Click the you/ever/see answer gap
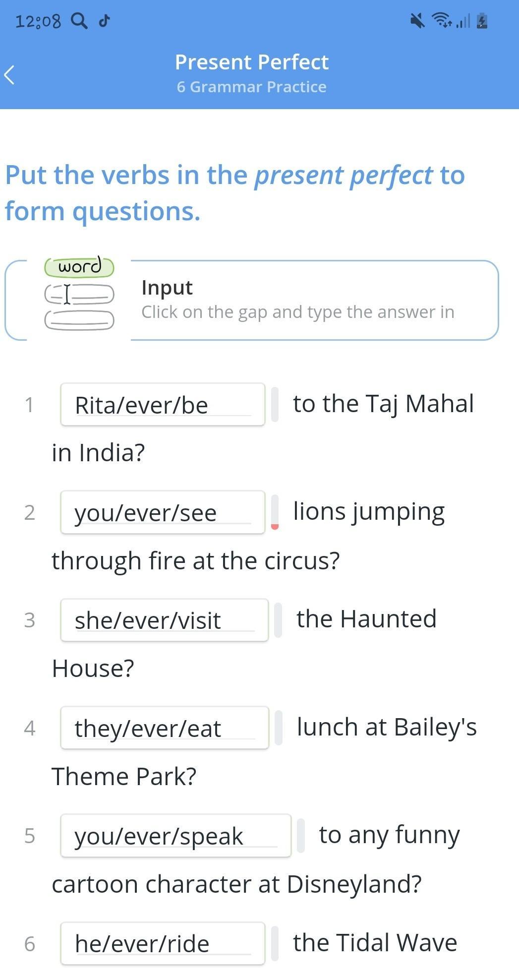This screenshot has width=519, height=980. pyautogui.click(x=163, y=512)
